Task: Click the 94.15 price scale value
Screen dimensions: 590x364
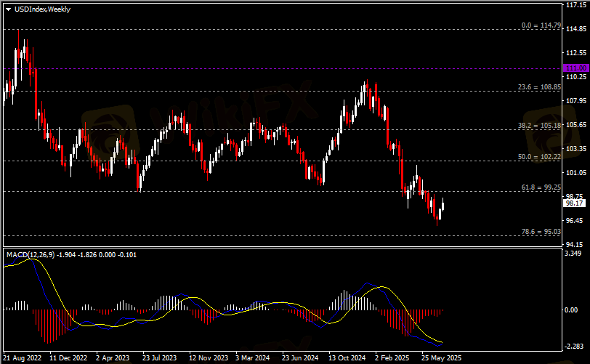Action: point(576,245)
